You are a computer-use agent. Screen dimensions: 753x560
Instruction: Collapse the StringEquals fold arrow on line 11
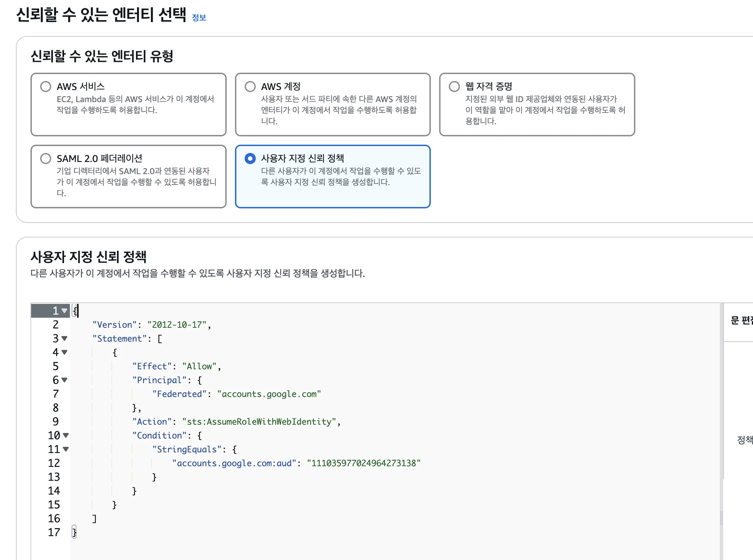click(66, 449)
